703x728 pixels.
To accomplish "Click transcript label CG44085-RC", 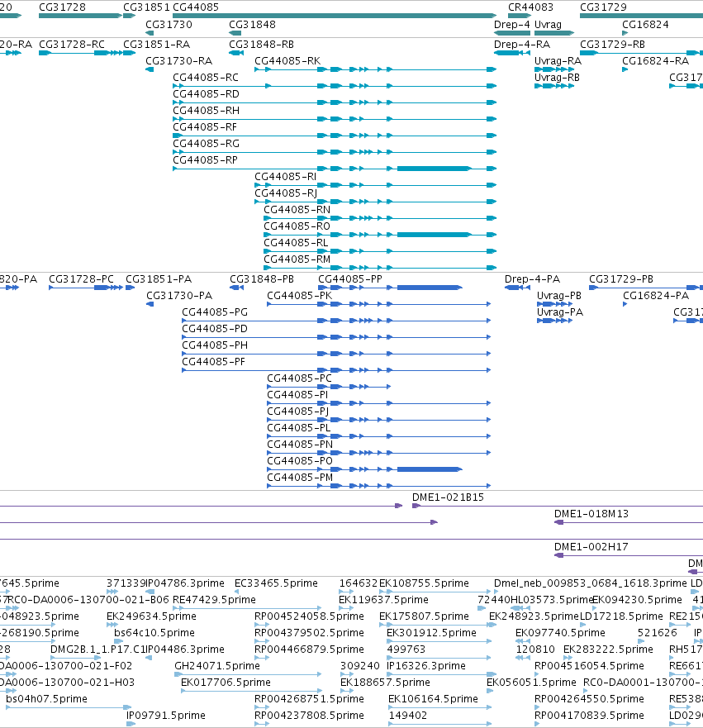I will [x=206, y=78].
